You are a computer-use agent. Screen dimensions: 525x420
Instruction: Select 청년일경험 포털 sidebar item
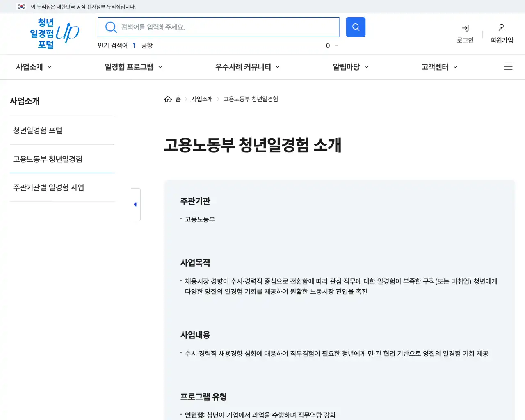click(38, 130)
